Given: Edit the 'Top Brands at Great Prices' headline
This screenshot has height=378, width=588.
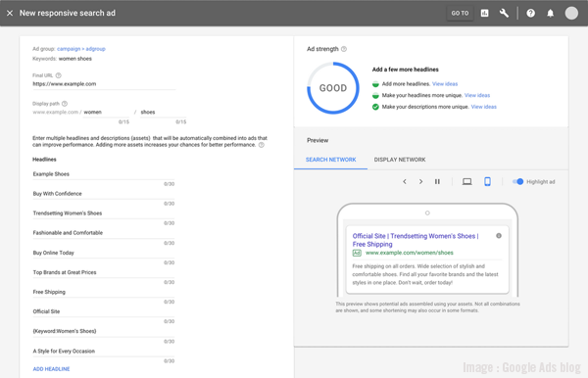Looking at the screenshot, I should click(x=104, y=272).
